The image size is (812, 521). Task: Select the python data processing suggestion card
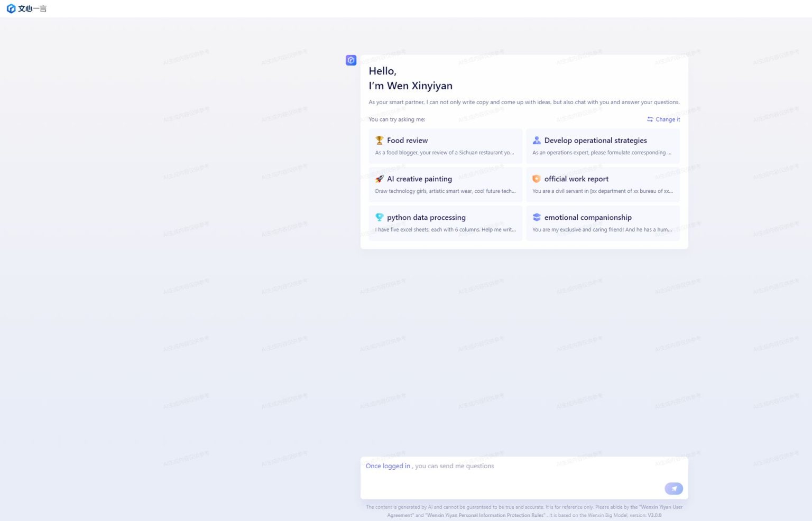(445, 222)
